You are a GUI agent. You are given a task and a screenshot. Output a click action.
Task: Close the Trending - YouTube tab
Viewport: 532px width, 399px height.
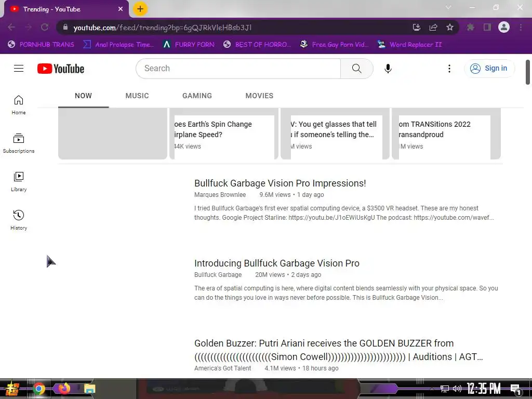pos(121,9)
